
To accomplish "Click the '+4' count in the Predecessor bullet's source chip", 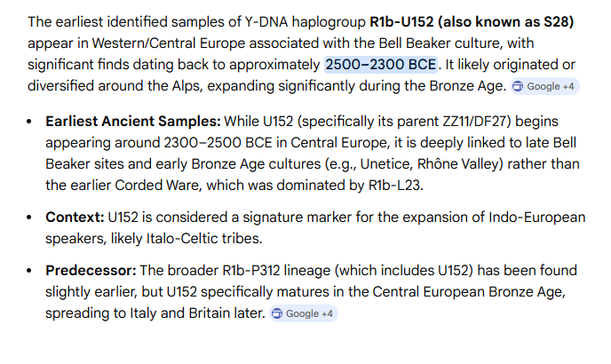I will (327, 313).
